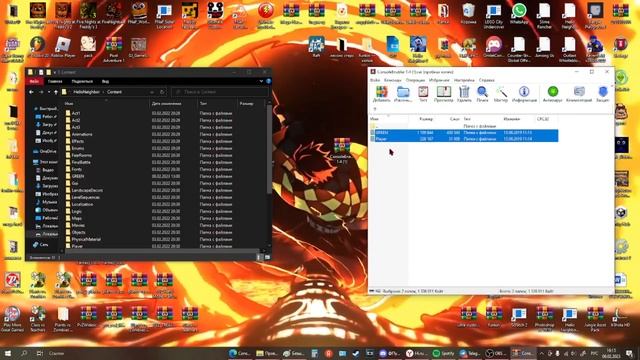Open the Вид tab in Explorer
This screenshot has height=360, width=640.
105,81
